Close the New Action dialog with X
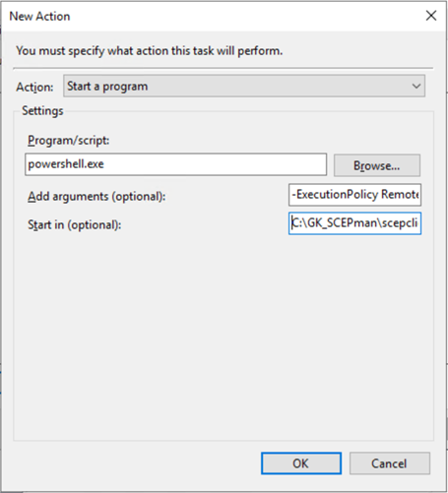This screenshot has width=448, height=493. coord(431,16)
